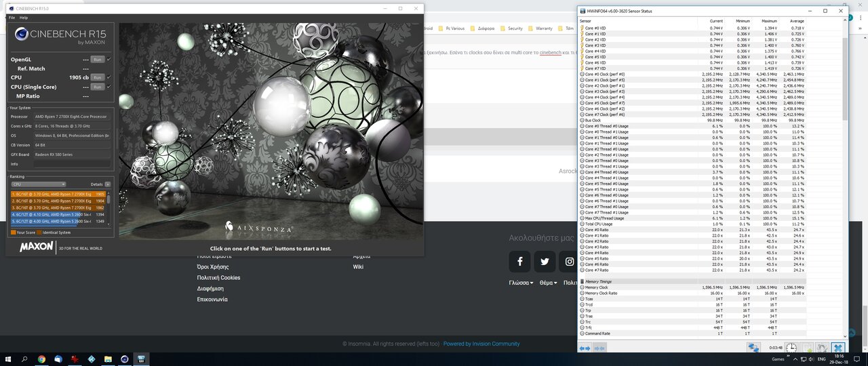Click the Info field in Your System

click(72, 164)
